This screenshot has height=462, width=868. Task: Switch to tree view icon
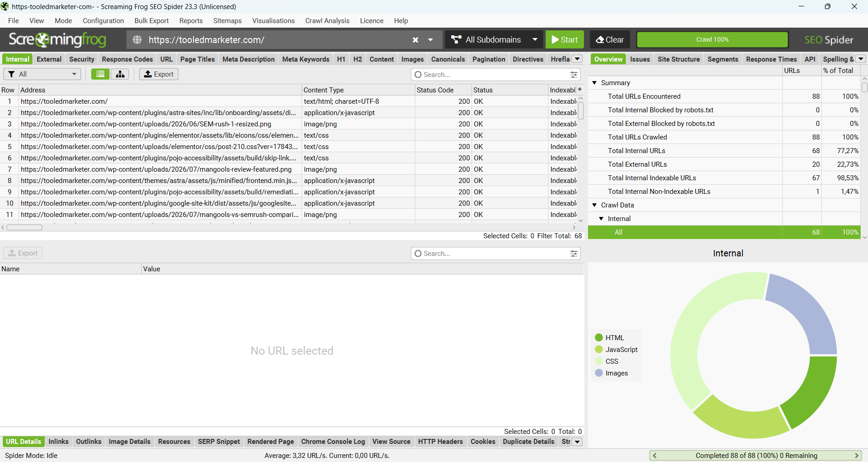coord(120,74)
